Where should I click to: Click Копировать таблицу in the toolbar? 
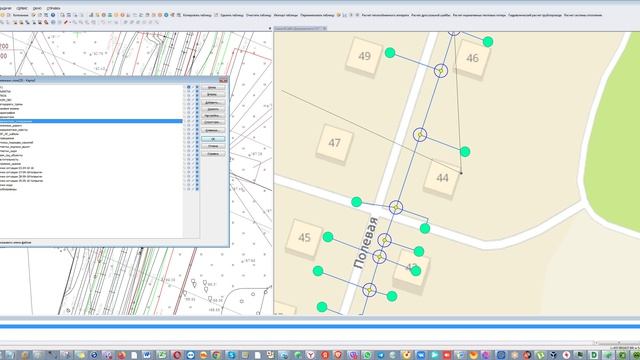197,15
